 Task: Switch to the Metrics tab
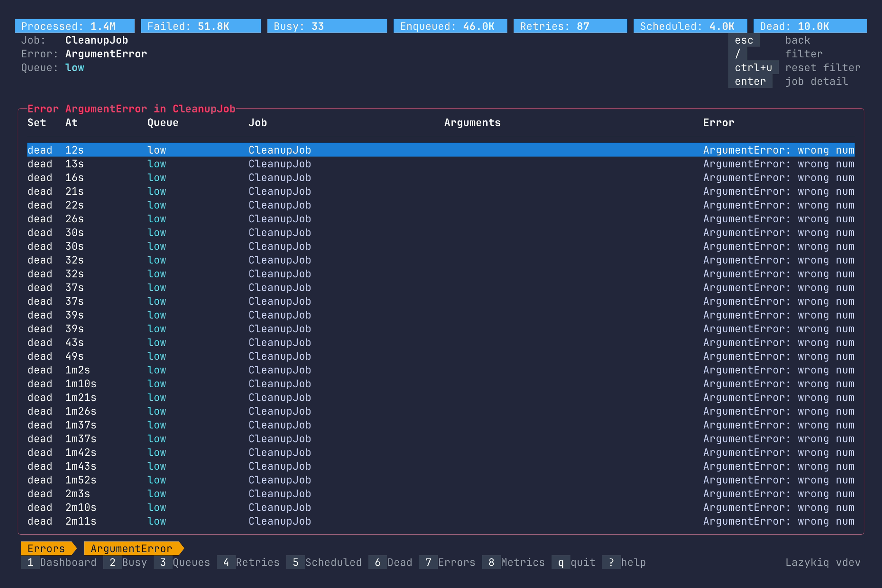(x=513, y=563)
